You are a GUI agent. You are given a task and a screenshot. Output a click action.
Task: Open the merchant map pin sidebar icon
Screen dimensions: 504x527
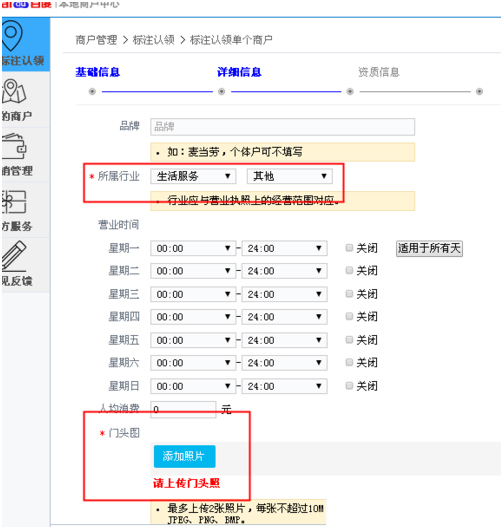(13, 91)
